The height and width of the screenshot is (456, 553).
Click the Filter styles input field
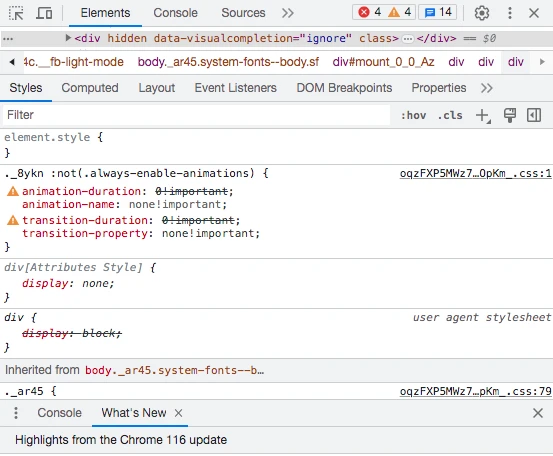(196, 115)
